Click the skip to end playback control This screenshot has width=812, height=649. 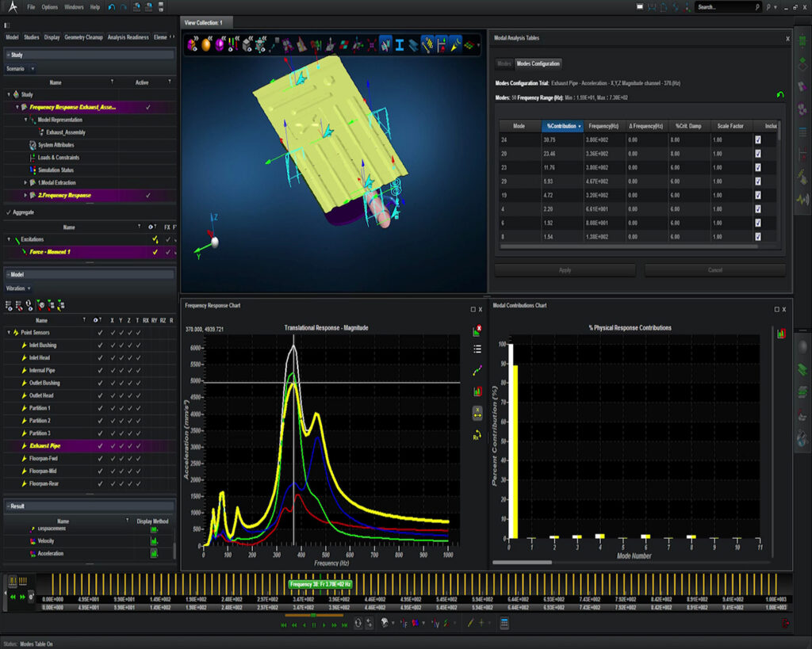point(344,624)
